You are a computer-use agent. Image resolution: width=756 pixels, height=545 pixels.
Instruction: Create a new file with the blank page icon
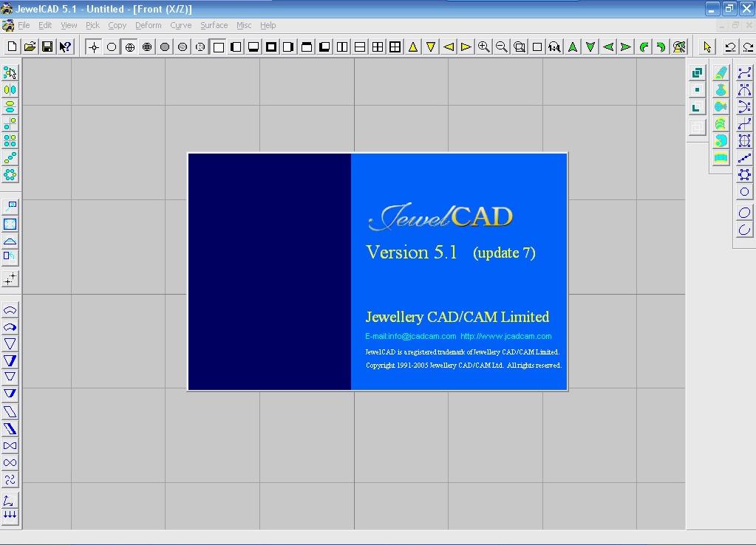click(12, 47)
